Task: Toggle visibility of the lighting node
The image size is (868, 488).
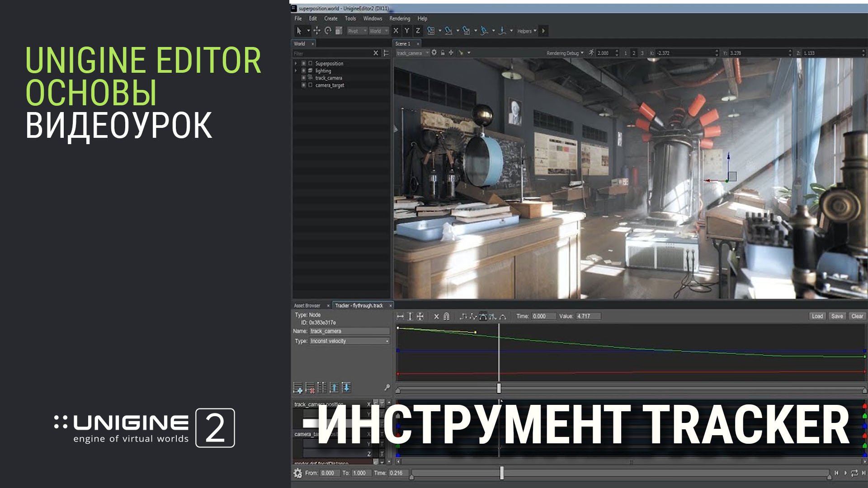Action: 304,71
